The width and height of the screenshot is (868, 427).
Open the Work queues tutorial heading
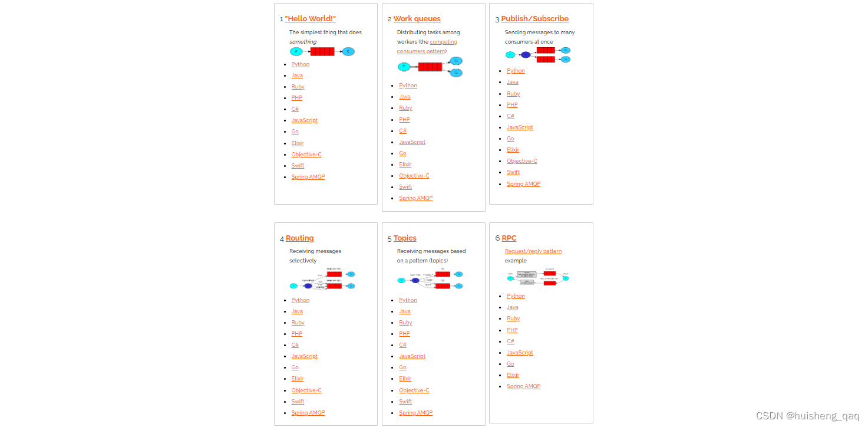[x=417, y=19]
